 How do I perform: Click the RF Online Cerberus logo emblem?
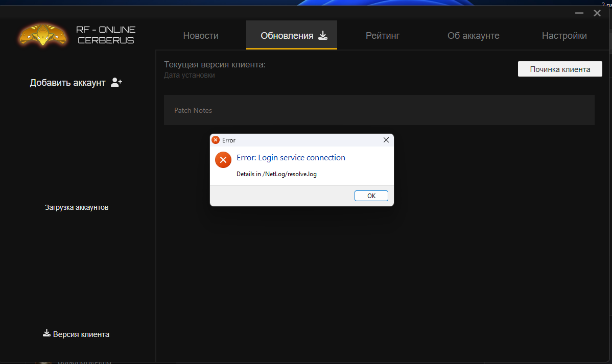tap(43, 35)
